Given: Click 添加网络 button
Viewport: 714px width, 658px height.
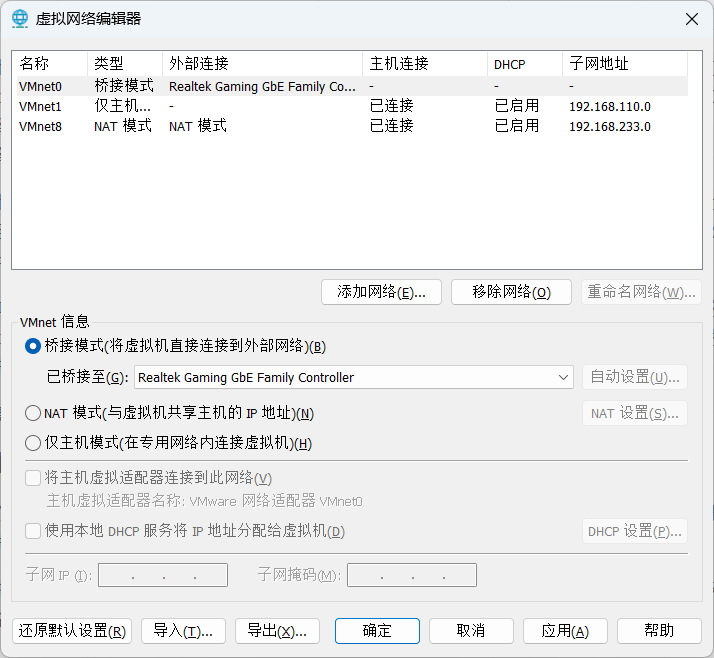Looking at the screenshot, I should coord(381,292).
